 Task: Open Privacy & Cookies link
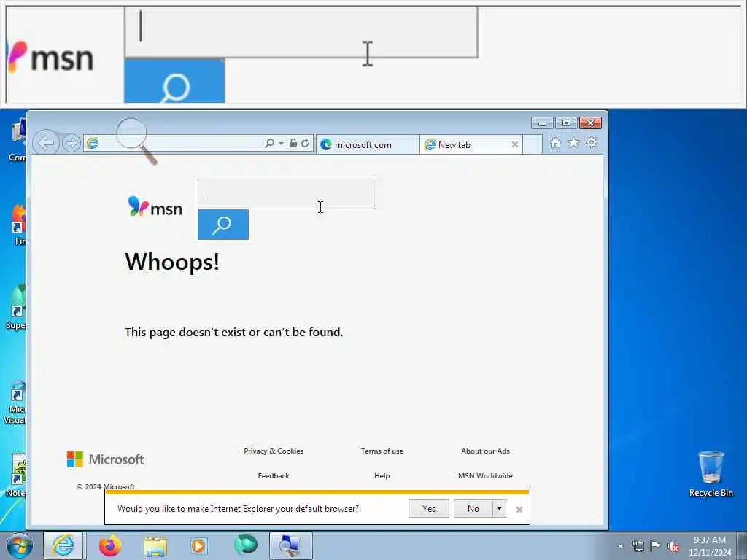(x=274, y=451)
